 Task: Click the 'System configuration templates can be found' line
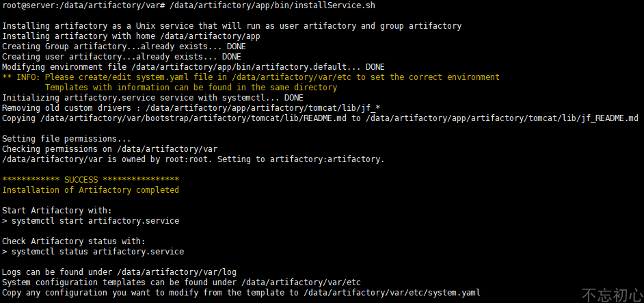point(182,282)
